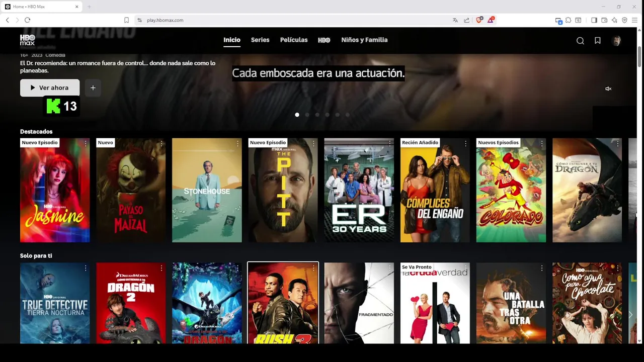Open the extensions puzzle icon
This screenshot has width=644, height=362.
(x=568, y=20)
